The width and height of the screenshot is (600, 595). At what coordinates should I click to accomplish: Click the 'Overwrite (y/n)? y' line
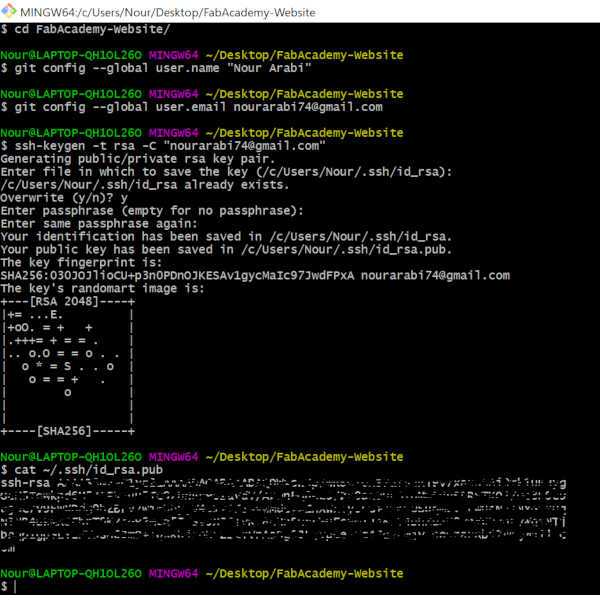click(x=64, y=198)
